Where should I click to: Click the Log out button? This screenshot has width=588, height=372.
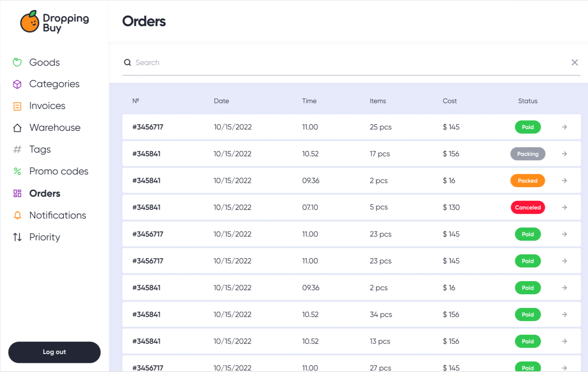coord(54,352)
